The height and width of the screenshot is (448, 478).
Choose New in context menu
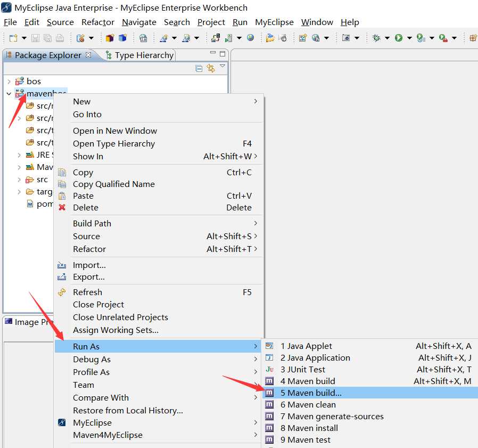(159, 102)
